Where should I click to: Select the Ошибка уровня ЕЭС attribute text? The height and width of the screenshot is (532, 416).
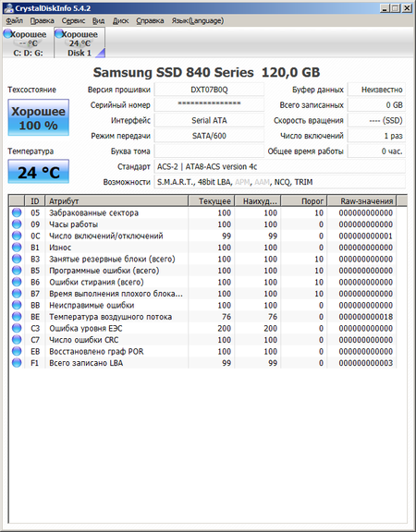(x=86, y=328)
